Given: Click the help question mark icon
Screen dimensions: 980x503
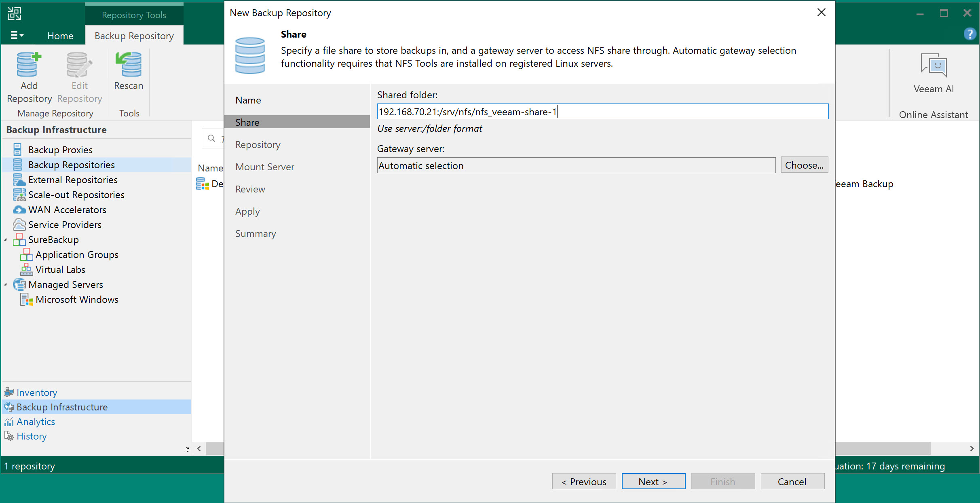Looking at the screenshot, I should [x=969, y=34].
